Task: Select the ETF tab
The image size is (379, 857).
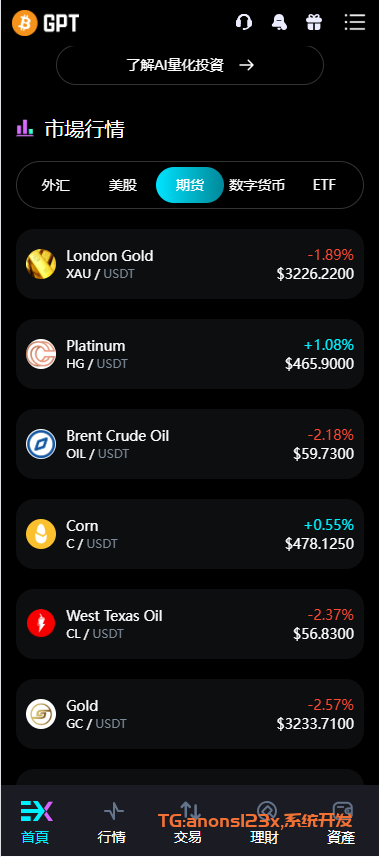Action: click(x=324, y=185)
